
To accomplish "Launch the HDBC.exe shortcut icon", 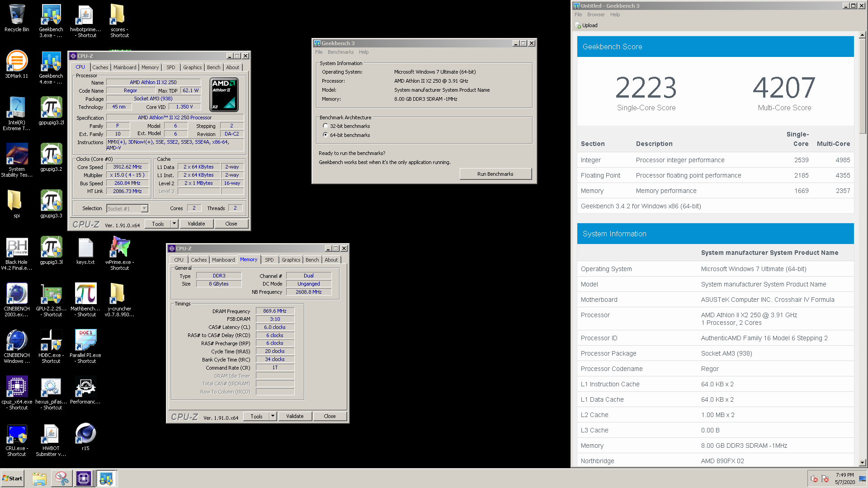I will (x=51, y=347).
